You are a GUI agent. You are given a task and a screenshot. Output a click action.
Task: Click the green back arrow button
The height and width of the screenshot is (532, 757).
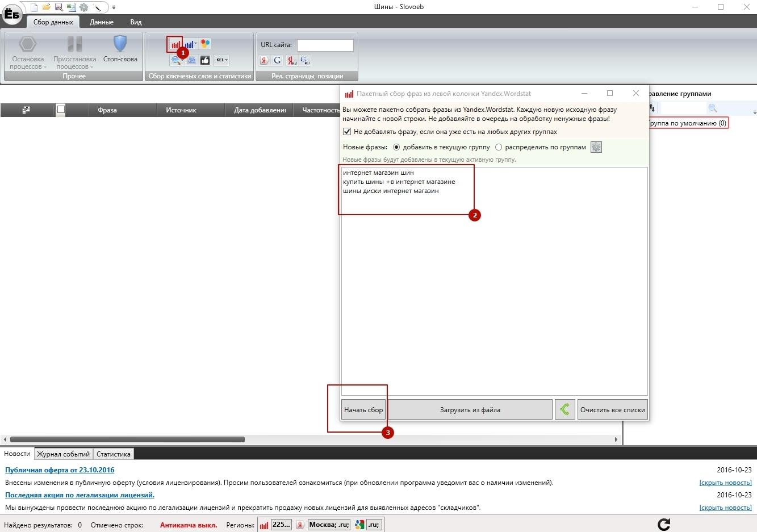pyautogui.click(x=564, y=410)
